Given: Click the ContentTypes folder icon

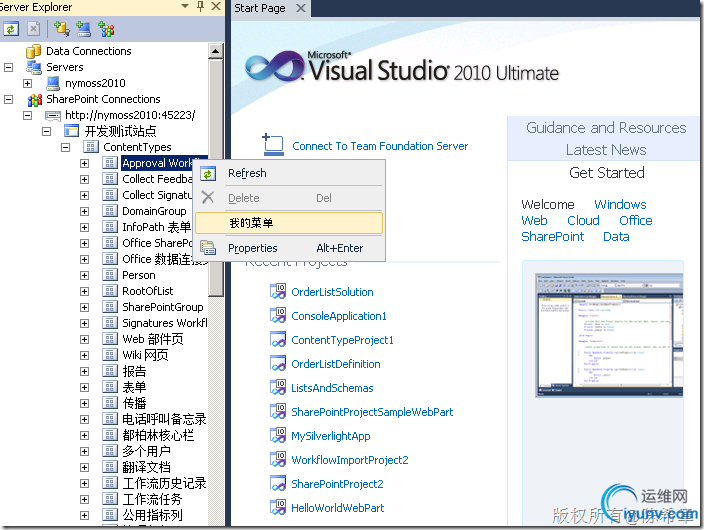Looking at the screenshot, I should tap(91, 147).
